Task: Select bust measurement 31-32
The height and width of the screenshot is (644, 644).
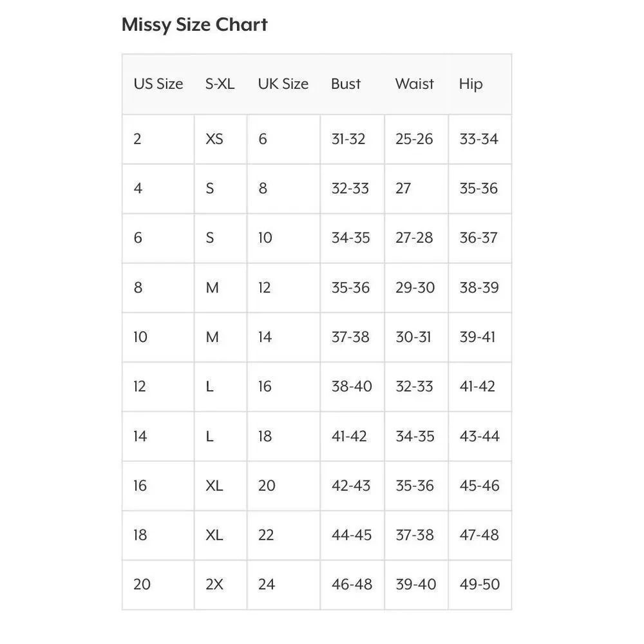Action: [348, 139]
